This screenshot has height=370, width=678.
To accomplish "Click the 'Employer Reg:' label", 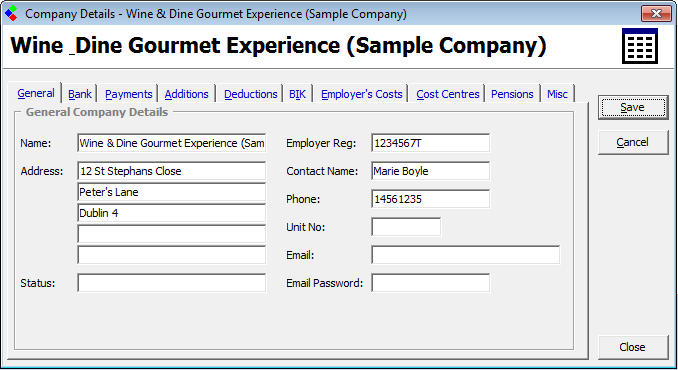I will point(321,143).
